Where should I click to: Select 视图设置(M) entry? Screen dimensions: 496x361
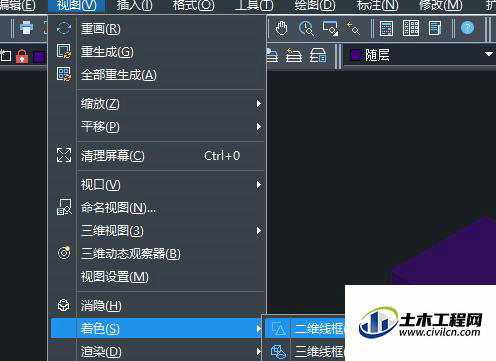[157, 277]
